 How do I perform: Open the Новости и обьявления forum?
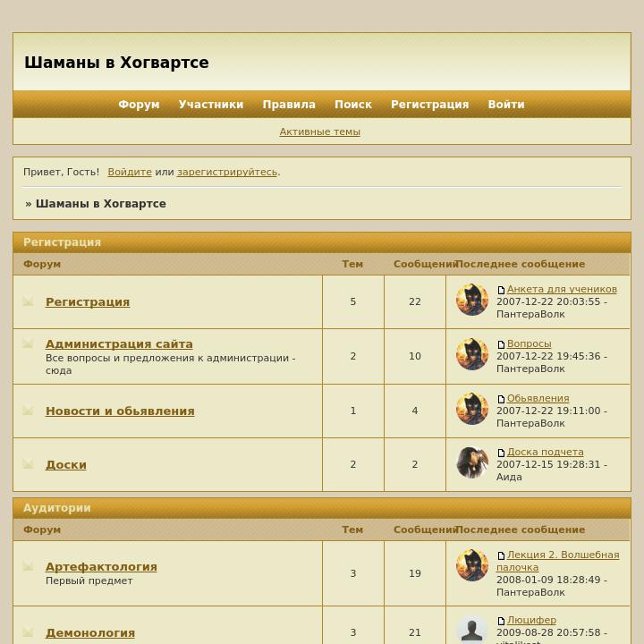pyautogui.click(x=120, y=411)
